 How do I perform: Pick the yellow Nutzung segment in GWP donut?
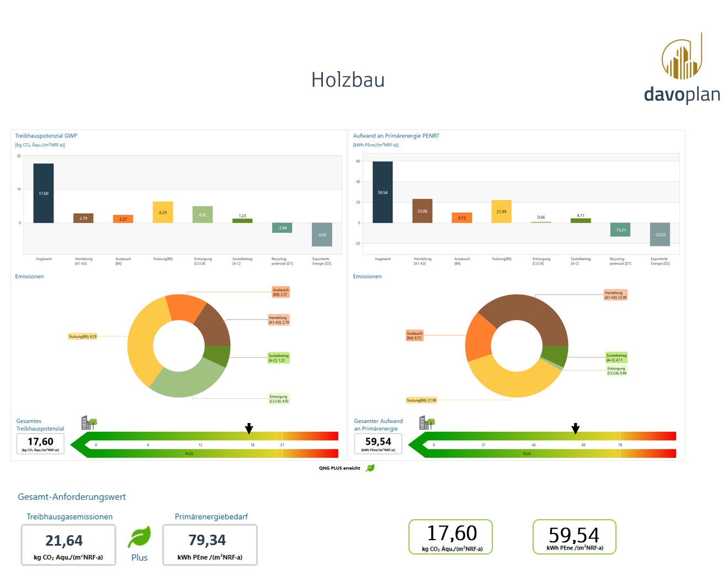click(x=141, y=342)
